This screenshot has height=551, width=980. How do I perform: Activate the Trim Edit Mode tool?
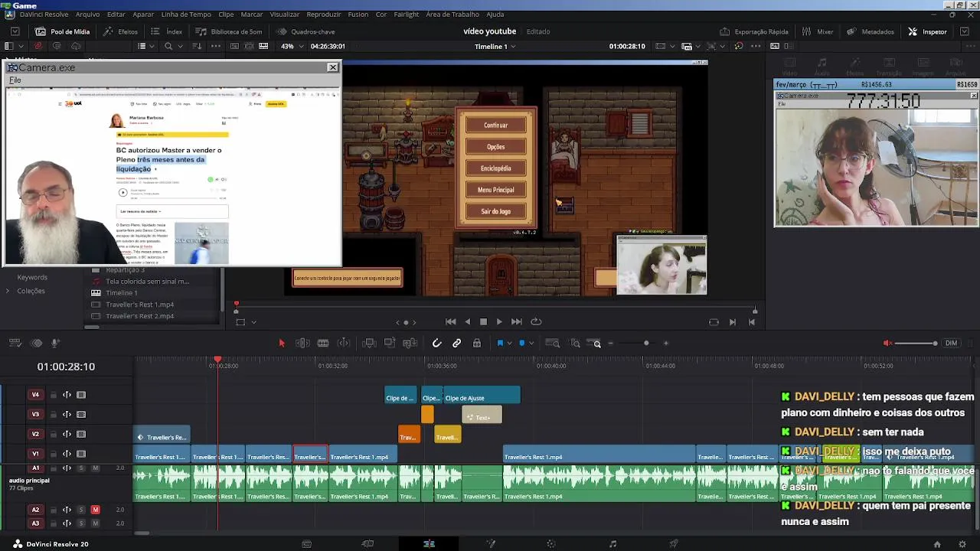pos(302,344)
